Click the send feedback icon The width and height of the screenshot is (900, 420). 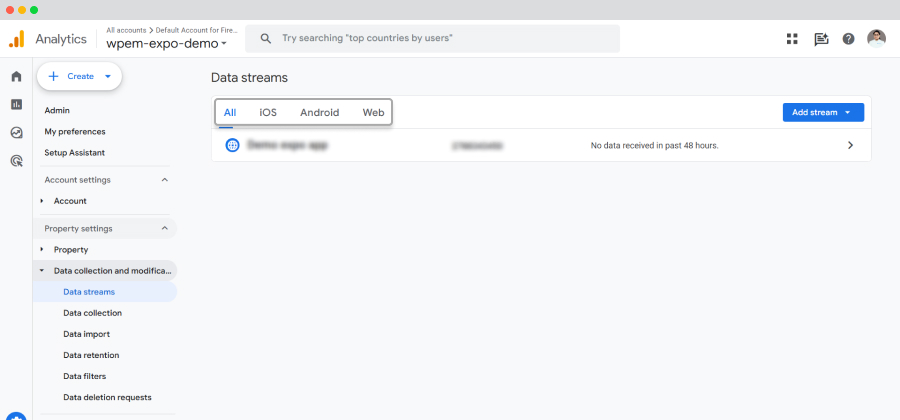821,39
